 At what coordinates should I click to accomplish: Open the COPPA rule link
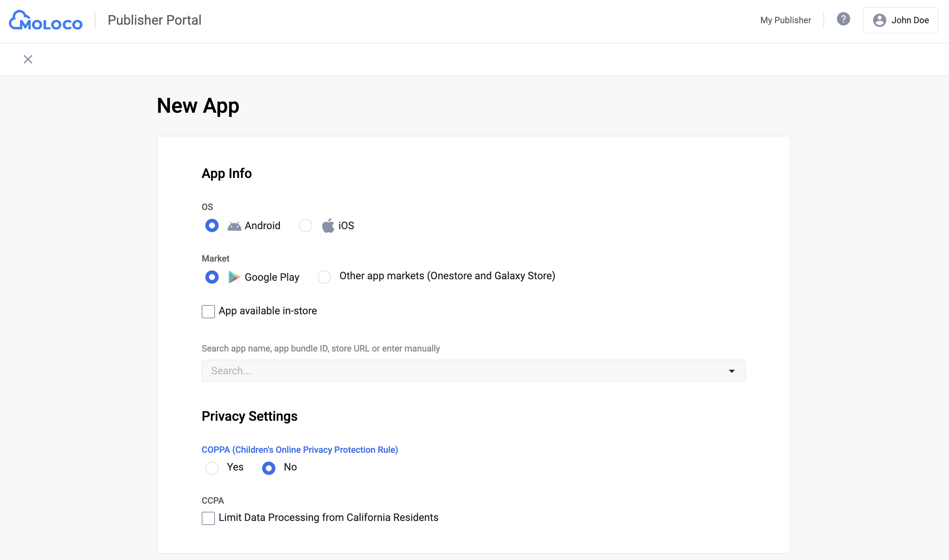pyautogui.click(x=299, y=450)
